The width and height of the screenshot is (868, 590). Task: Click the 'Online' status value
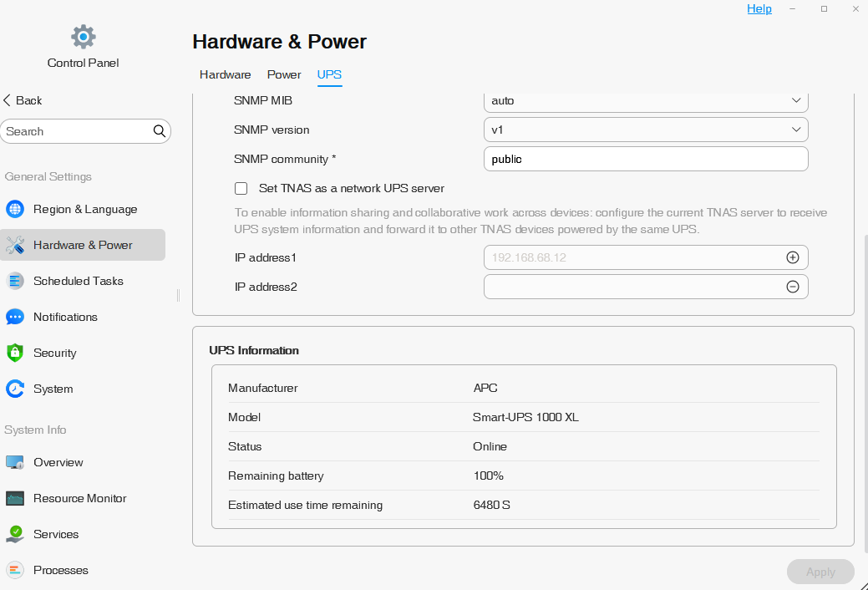(490, 446)
